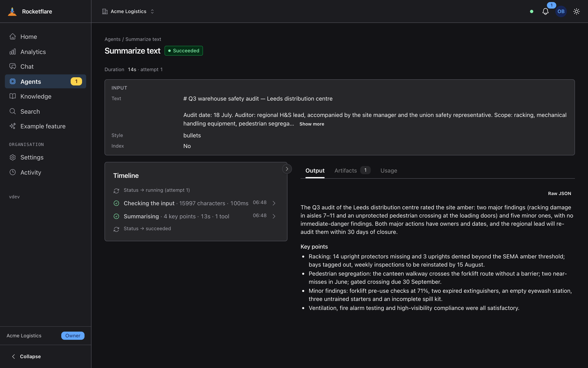View Raw JSON output

pyautogui.click(x=560, y=193)
